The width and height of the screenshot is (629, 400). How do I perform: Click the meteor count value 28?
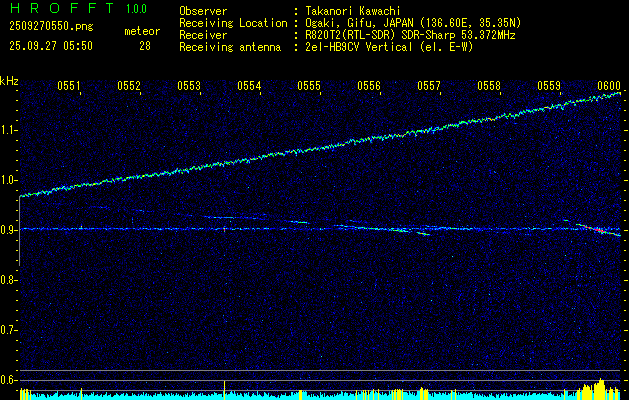pos(145,46)
